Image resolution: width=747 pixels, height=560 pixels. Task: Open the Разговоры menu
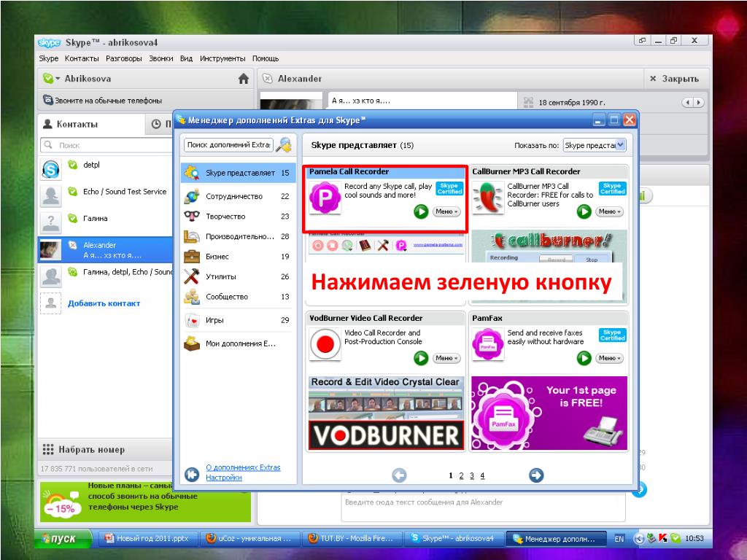pyautogui.click(x=124, y=58)
